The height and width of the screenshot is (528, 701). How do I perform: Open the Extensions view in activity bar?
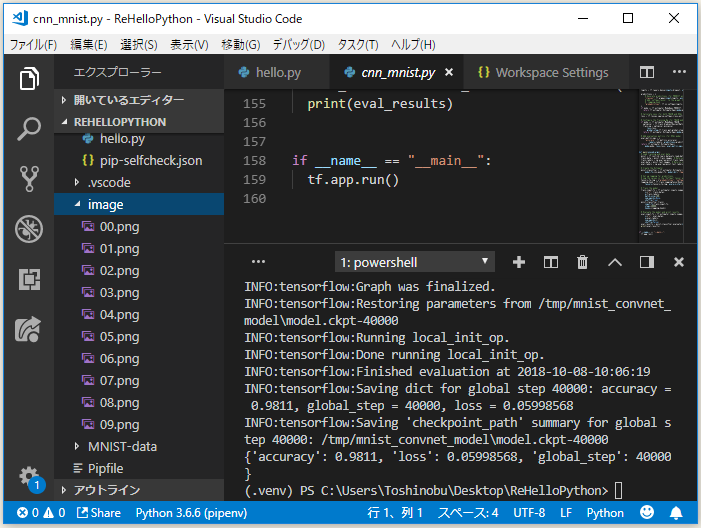29,279
